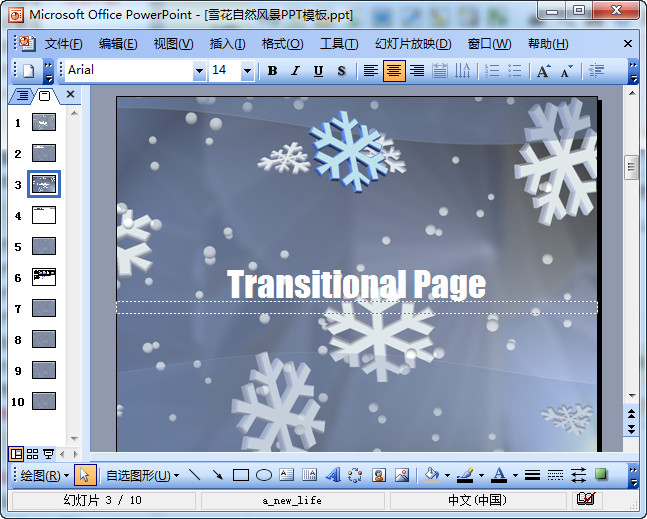This screenshot has height=519, width=647.
Task: Open the font size dropdown
Action: pos(247,71)
